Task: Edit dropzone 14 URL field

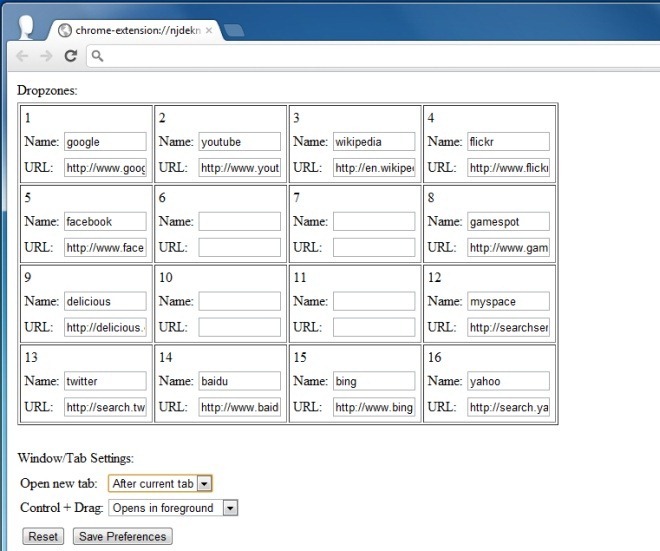Action: click(240, 407)
